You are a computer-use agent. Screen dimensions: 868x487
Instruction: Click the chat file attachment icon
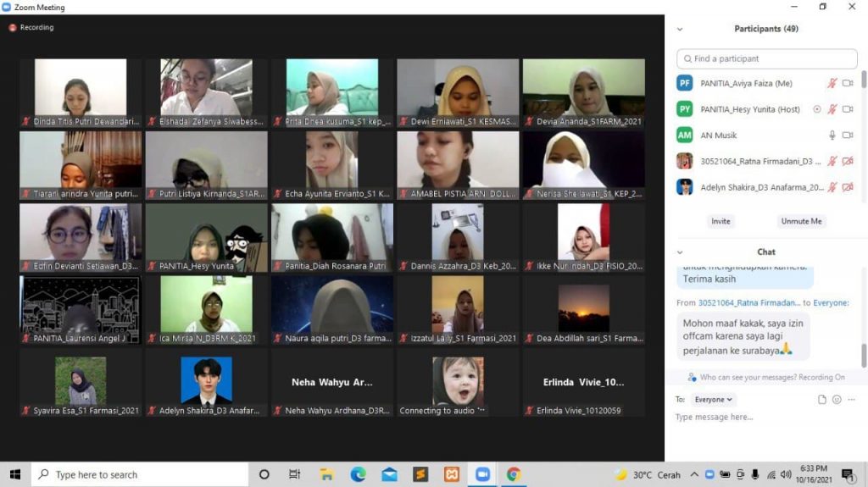[x=821, y=400]
